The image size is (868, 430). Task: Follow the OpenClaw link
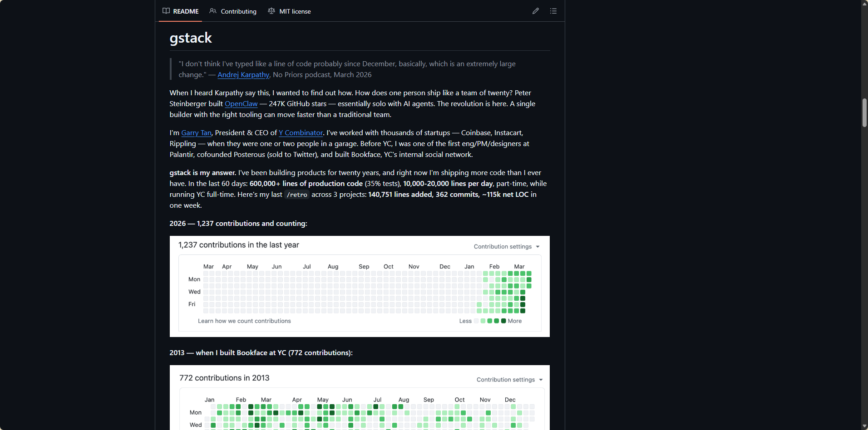coord(241,104)
